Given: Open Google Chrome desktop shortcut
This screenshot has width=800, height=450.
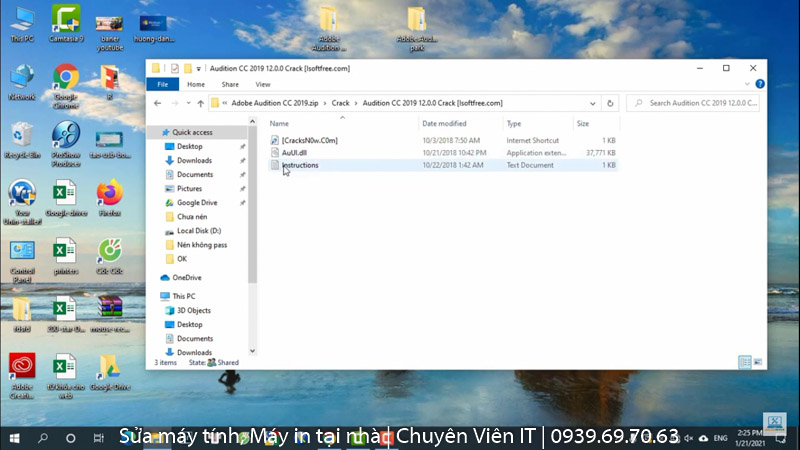Looking at the screenshot, I should tap(66, 82).
